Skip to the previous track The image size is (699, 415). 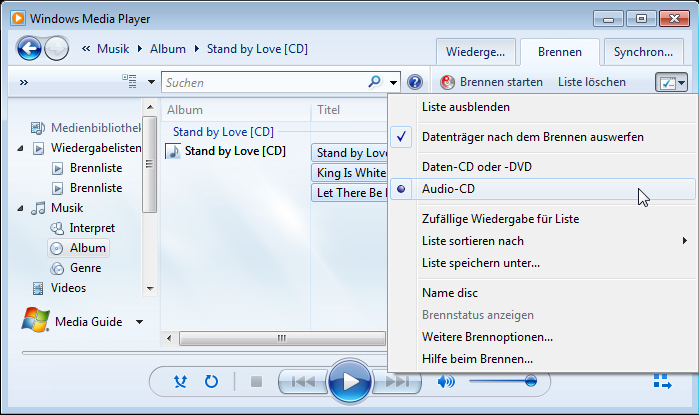point(303,382)
